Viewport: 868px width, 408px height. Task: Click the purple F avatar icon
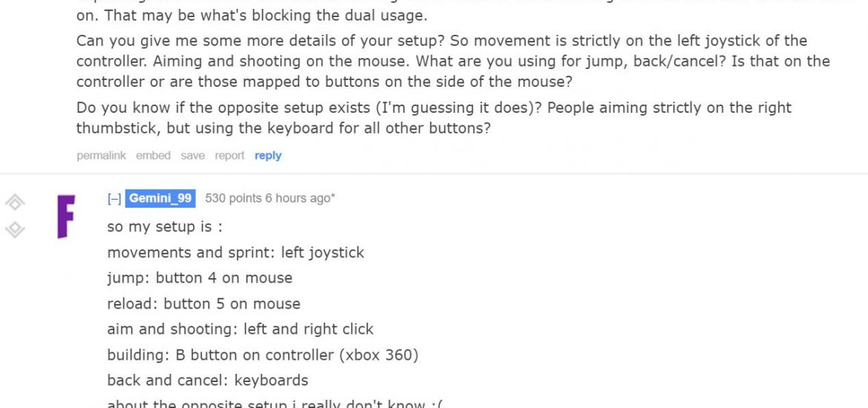point(66,217)
